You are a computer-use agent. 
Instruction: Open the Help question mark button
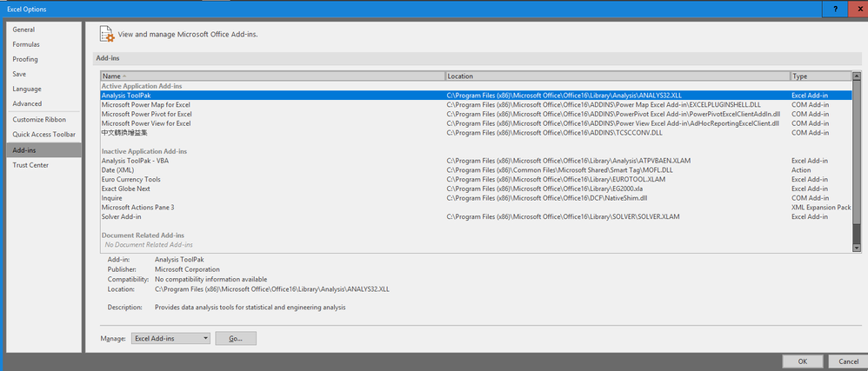pyautogui.click(x=835, y=9)
